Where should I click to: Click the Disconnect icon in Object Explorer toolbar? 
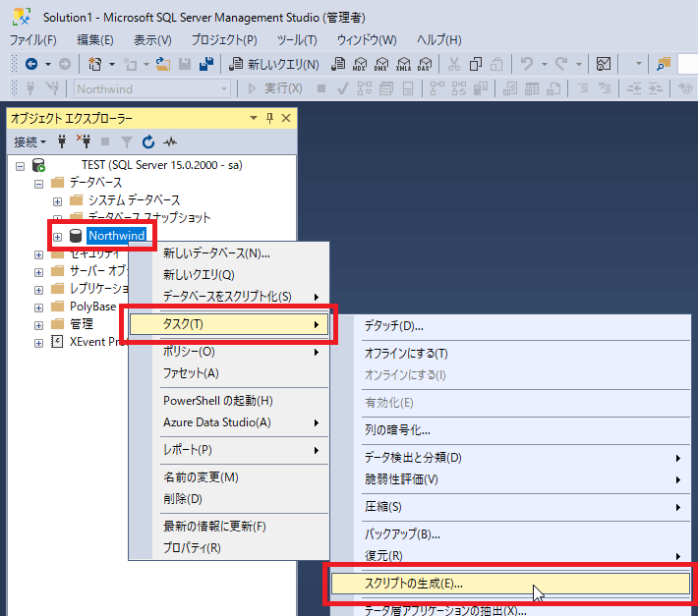[84, 141]
